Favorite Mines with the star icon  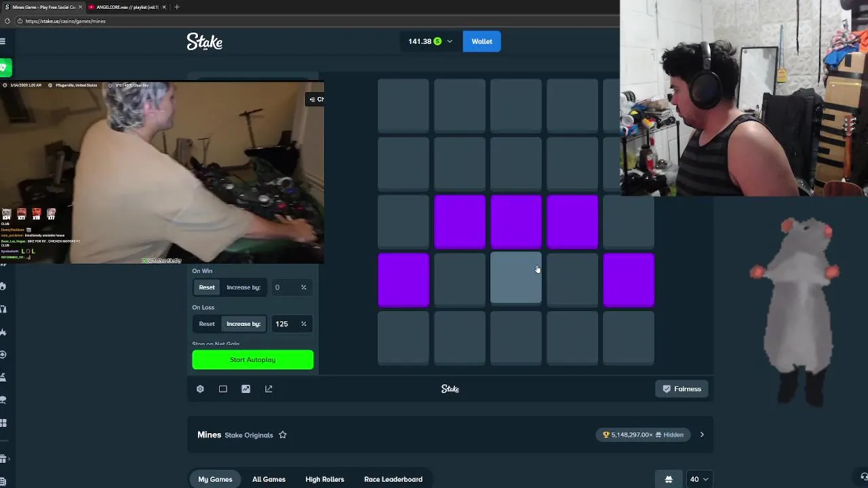click(283, 435)
